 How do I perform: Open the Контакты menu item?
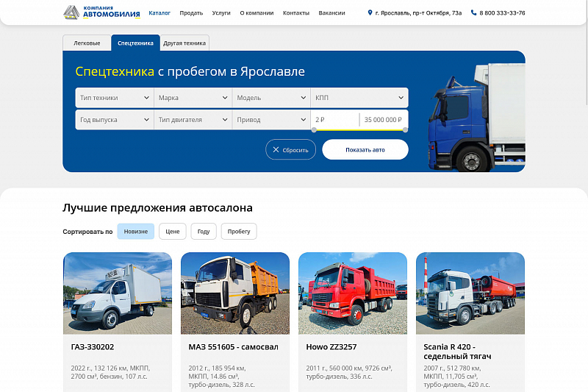coord(296,13)
